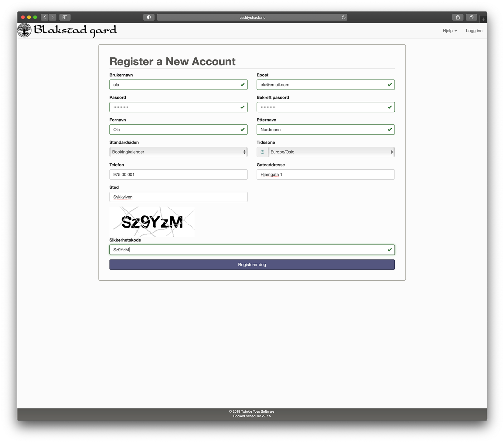Click the captcha security image
Screen dimensions: 504x443
(152, 222)
